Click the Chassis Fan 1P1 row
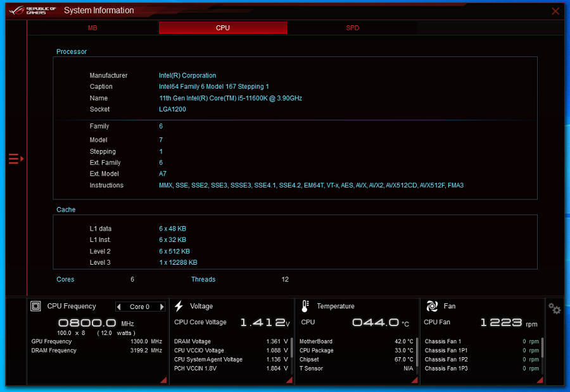The image size is (570, 392). click(482, 351)
